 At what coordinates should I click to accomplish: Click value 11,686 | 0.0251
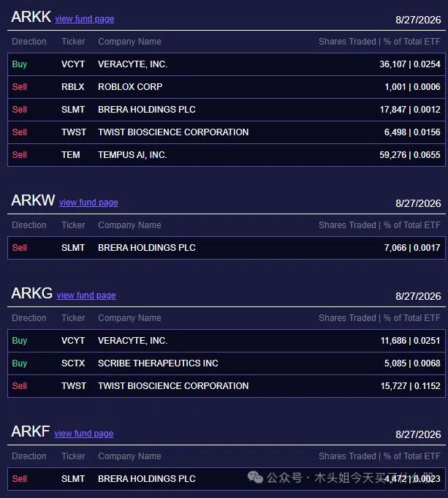pyautogui.click(x=410, y=341)
